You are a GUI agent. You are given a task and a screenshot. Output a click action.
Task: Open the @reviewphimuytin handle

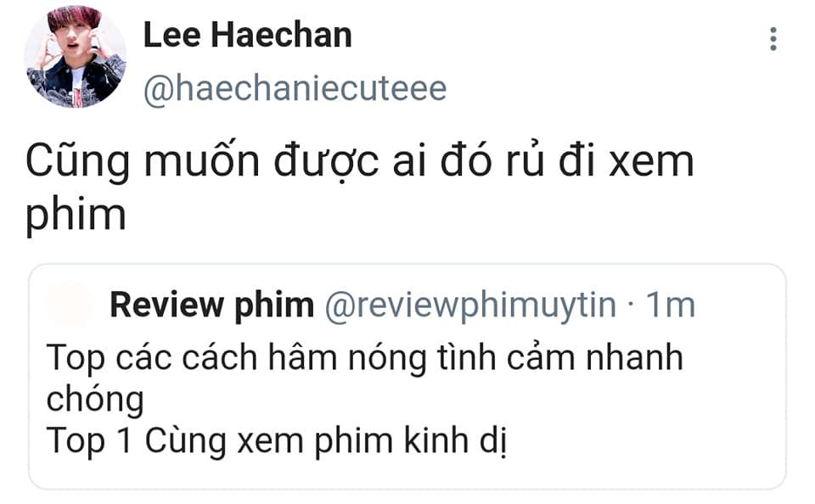point(470,305)
